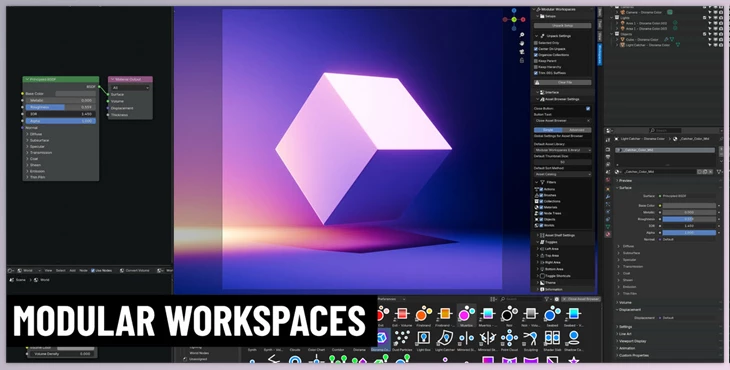730x370 pixels.
Task: Select the Light Catcher asset icon
Action: [x=445, y=338]
